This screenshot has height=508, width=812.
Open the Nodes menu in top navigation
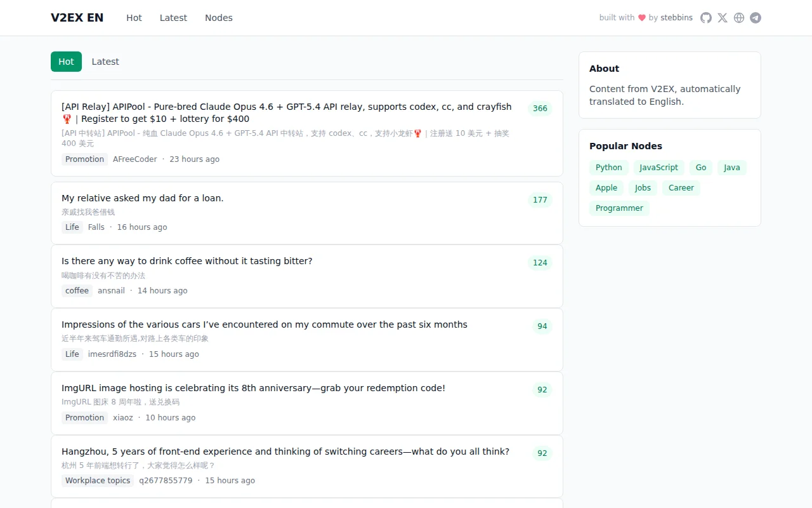219,18
